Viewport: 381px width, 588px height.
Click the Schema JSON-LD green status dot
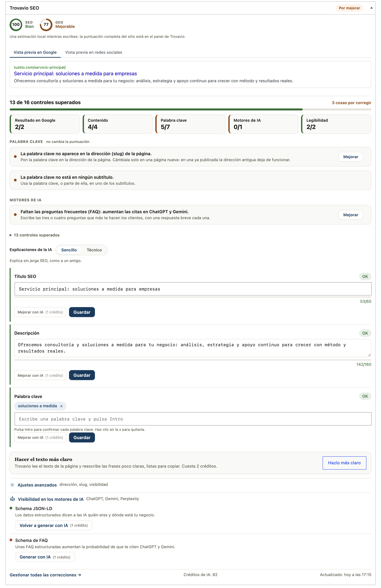coord(11,508)
